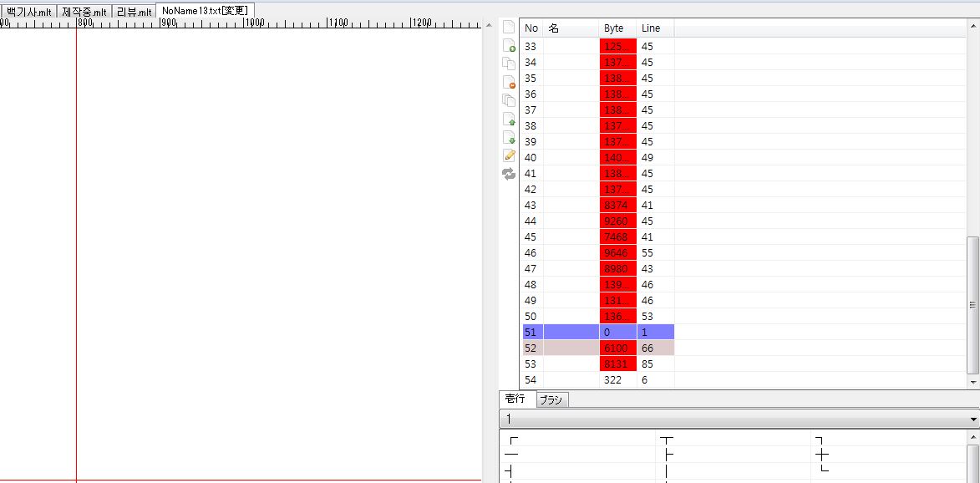Click the gray refresh arrows icon

(x=508, y=174)
